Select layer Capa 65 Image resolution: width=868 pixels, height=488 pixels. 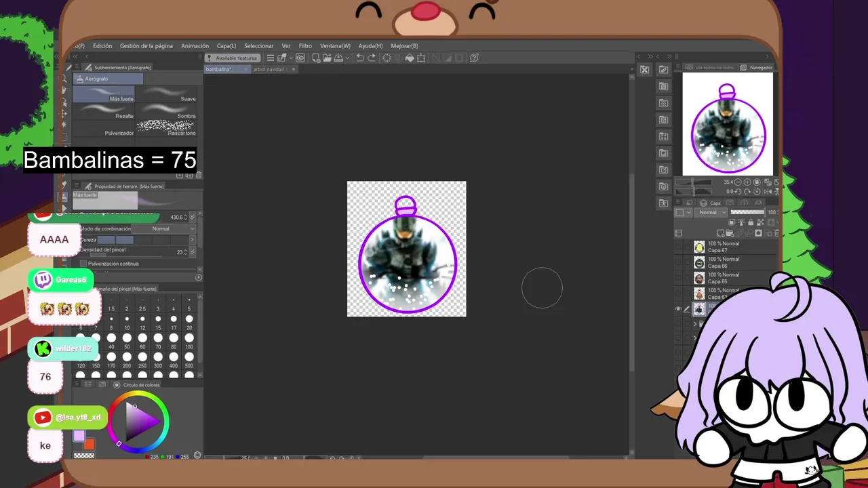tap(726, 278)
